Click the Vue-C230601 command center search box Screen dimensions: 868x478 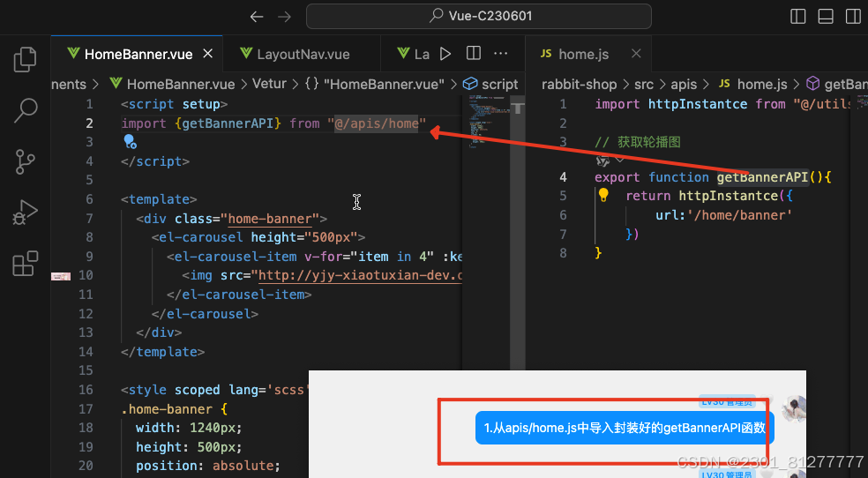tap(479, 16)
